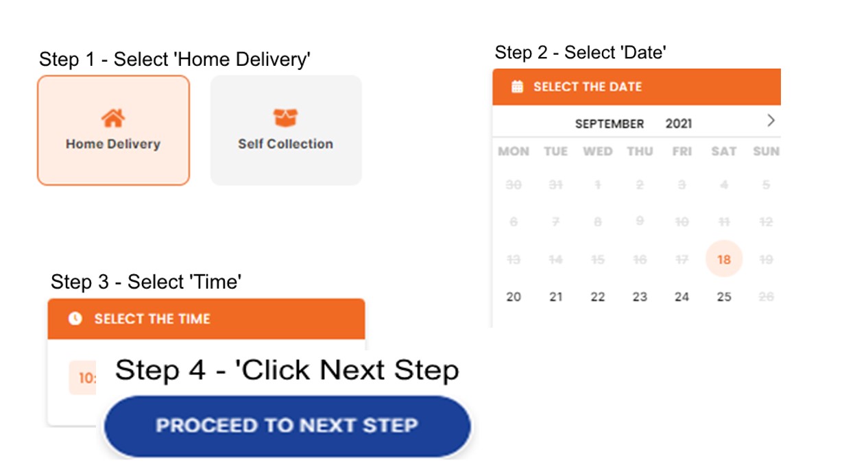Select the Home Delivery option card
This screenshot has width=868, height=469.
tap(113, 130)
